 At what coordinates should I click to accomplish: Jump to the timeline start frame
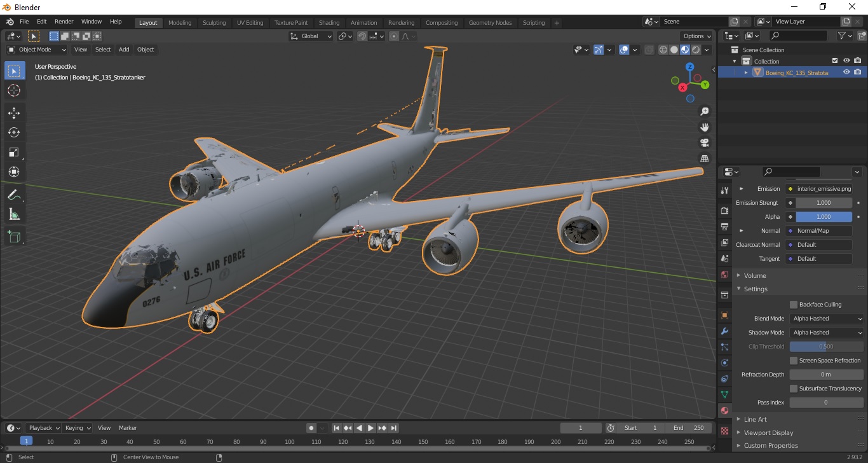pos(337,428)
